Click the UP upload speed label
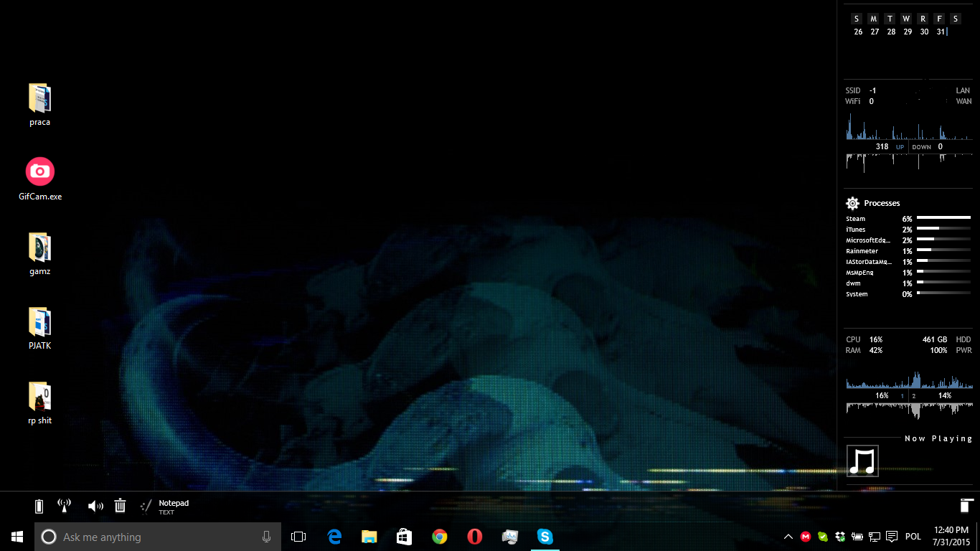Image resolution: width=980 pixels, height=551 pixels. [900, 147]
